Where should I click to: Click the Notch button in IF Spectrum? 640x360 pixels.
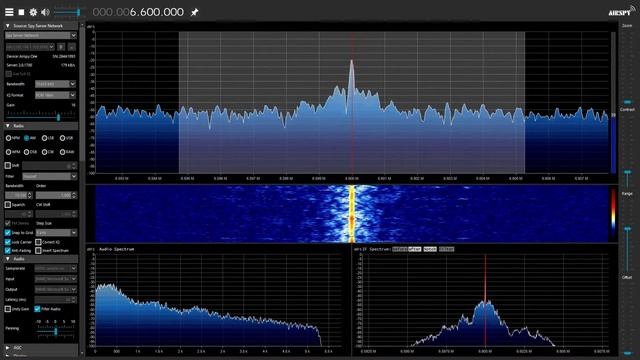[x=430, y=249]
